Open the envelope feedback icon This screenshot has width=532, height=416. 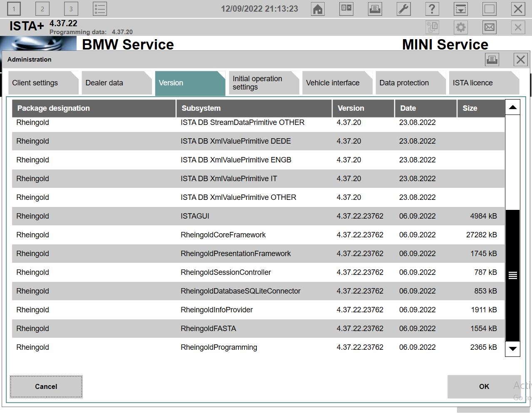pos(490,27)
